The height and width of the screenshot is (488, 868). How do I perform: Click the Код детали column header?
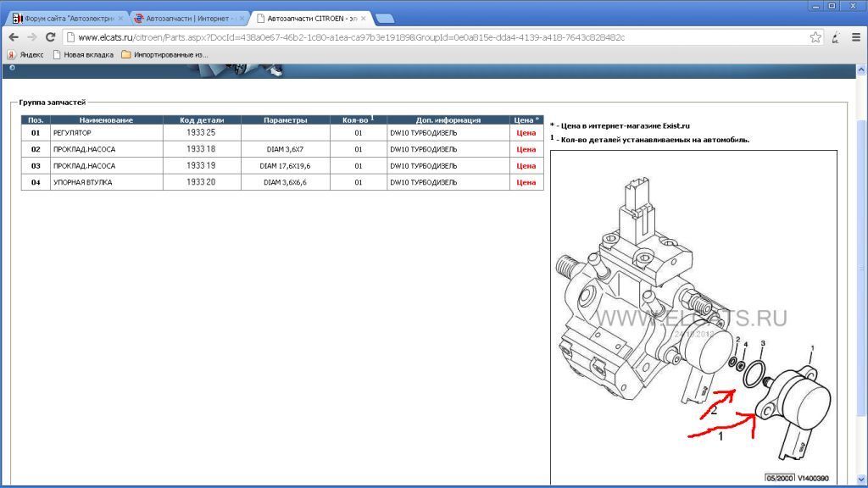click(x=202, y=120)
